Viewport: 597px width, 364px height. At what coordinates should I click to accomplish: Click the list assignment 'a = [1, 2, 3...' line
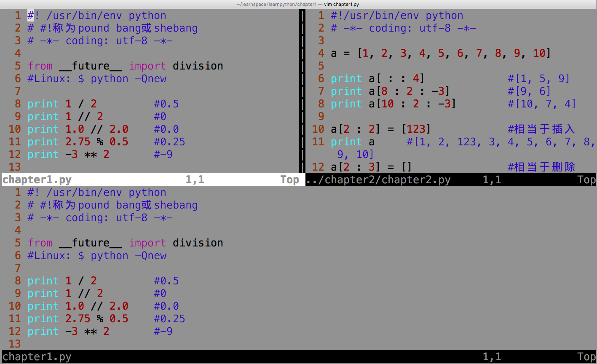441,54
